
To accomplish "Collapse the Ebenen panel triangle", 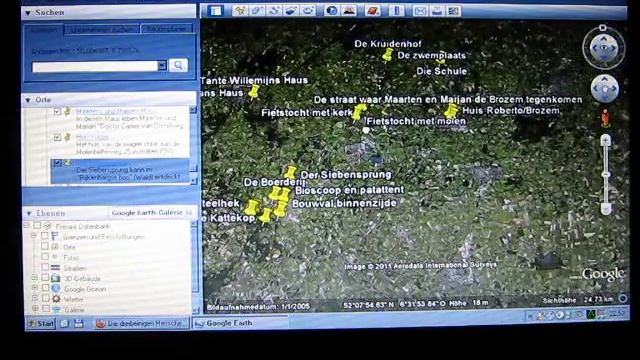I will click(29, 213).
